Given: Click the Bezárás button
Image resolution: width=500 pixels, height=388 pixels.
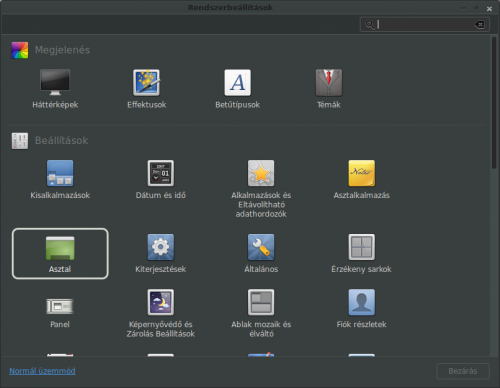Looking at the screenshot, I should (x=463, y=371).
